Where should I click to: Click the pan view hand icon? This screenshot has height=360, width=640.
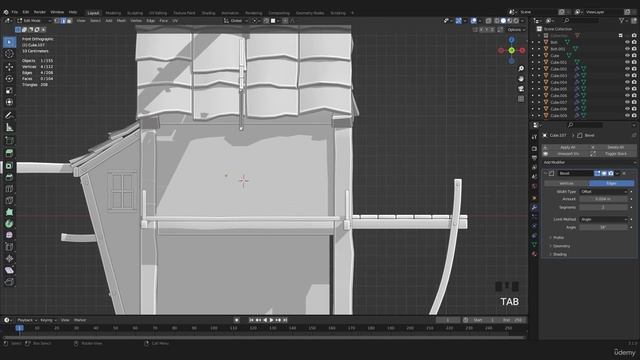(x=521, y=78)
